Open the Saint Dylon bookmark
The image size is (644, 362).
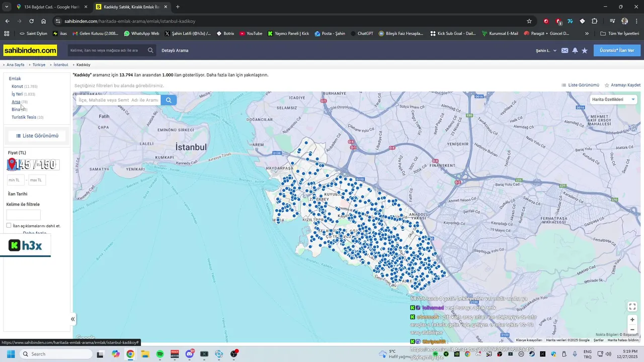pyautogui.click(x=33, y=34)
